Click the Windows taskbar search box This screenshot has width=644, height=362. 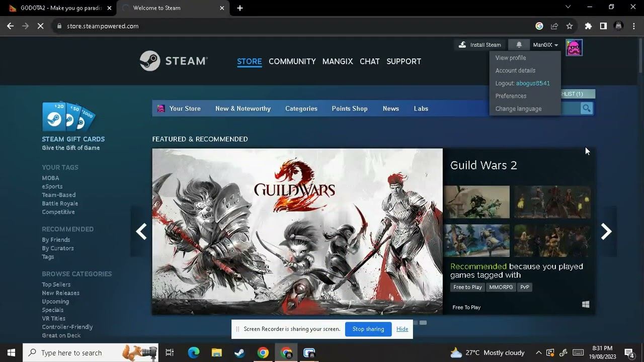91,352
